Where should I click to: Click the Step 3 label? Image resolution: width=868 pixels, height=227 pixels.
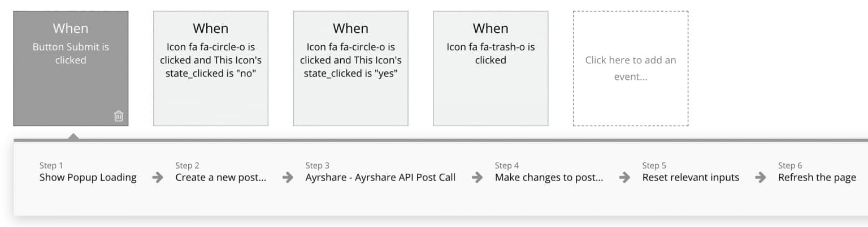coord(318,166)
